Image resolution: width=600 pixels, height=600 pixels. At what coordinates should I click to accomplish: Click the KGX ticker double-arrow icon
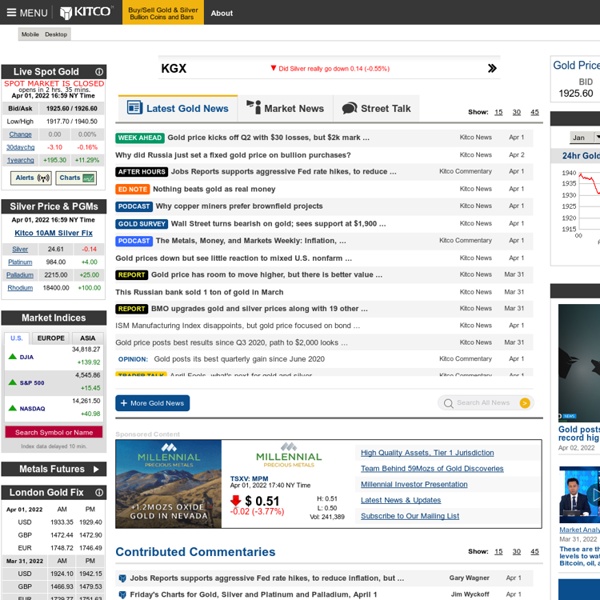coord(492,69)
